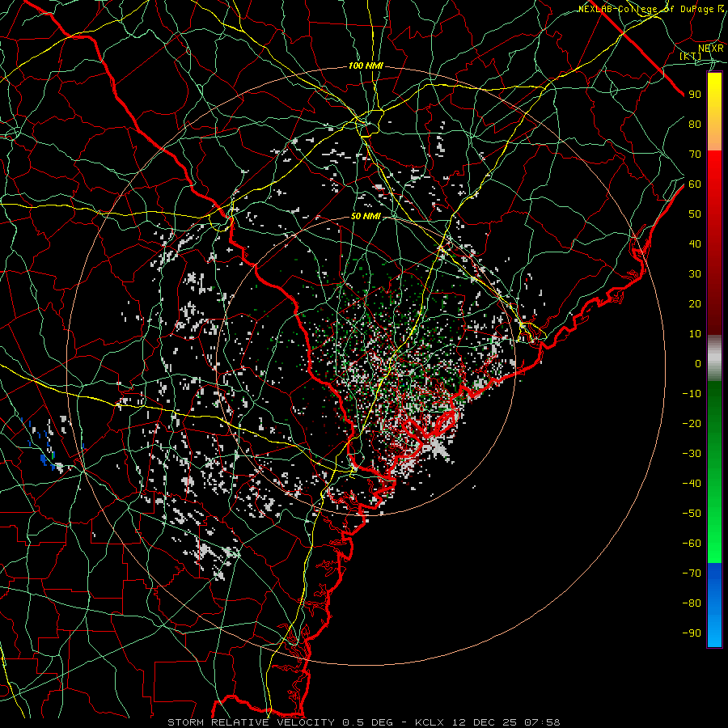This screenshot has height=728, width=728.
Task: Click the "100 NMI" range ring label
Action: click(x=366, y=66)
